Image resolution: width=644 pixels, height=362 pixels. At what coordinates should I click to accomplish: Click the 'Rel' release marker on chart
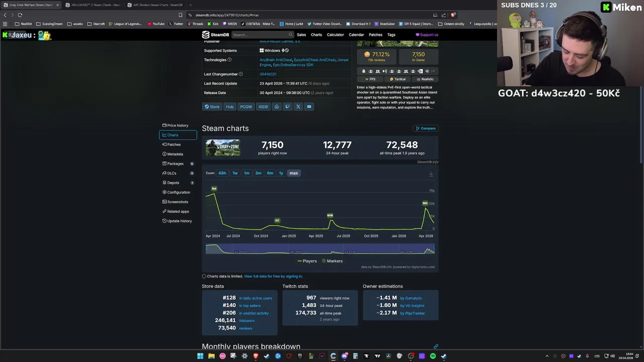click(x=214, y=189)
